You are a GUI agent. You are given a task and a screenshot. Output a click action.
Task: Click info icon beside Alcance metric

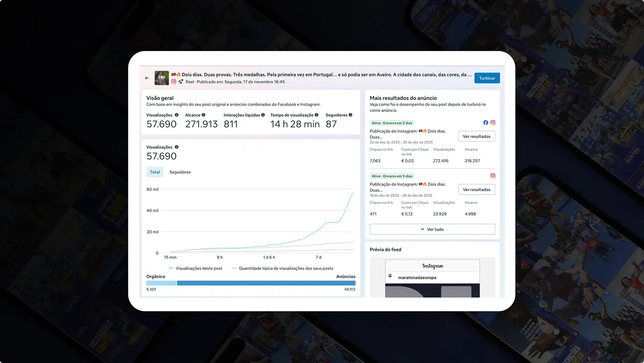203,115
